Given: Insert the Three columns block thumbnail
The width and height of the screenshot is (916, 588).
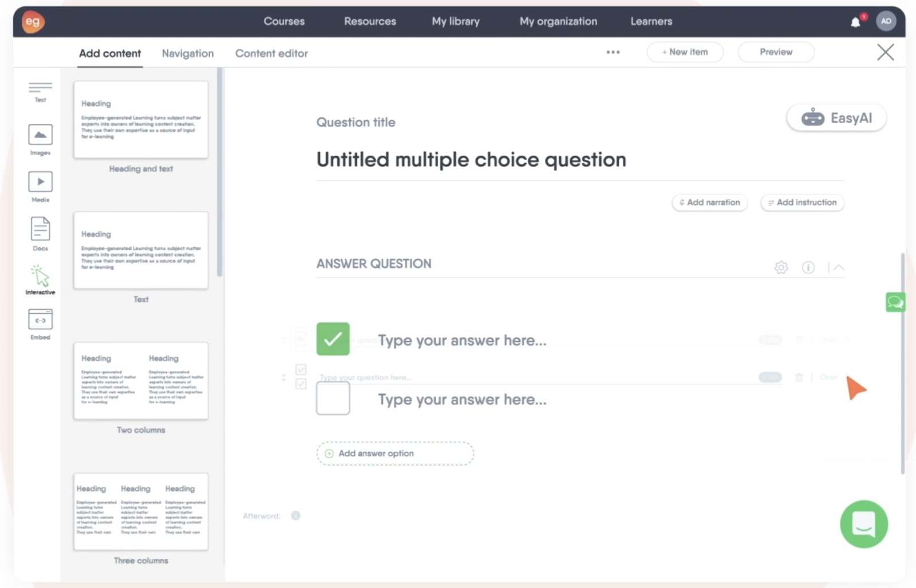Looking at the screenshot, I should 141,511.
